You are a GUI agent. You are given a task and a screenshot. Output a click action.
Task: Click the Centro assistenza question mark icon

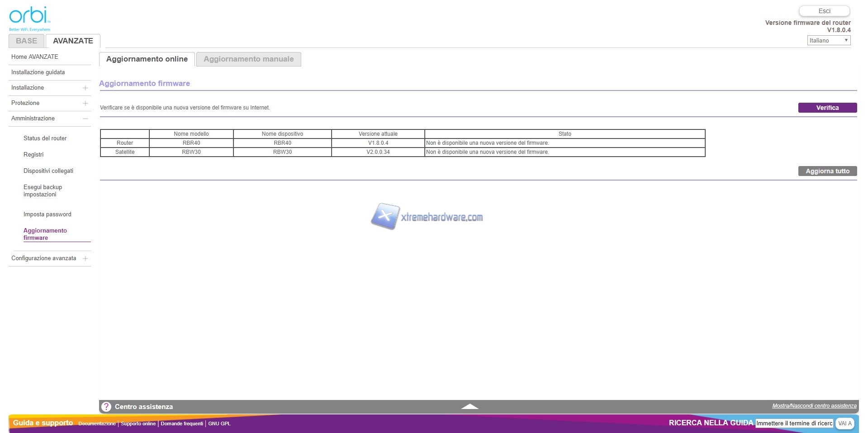106,407
